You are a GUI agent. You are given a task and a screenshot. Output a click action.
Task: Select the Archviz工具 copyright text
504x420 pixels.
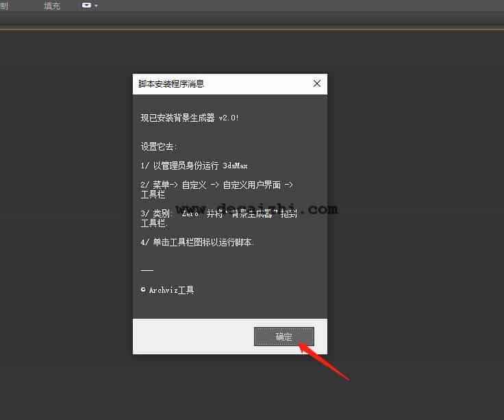(168, 290)
